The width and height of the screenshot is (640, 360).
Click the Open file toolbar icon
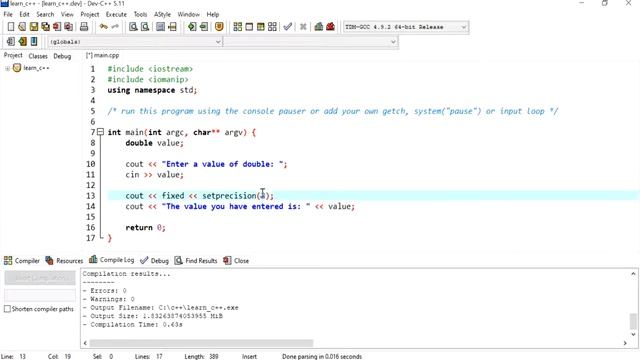tap(22, 27)
